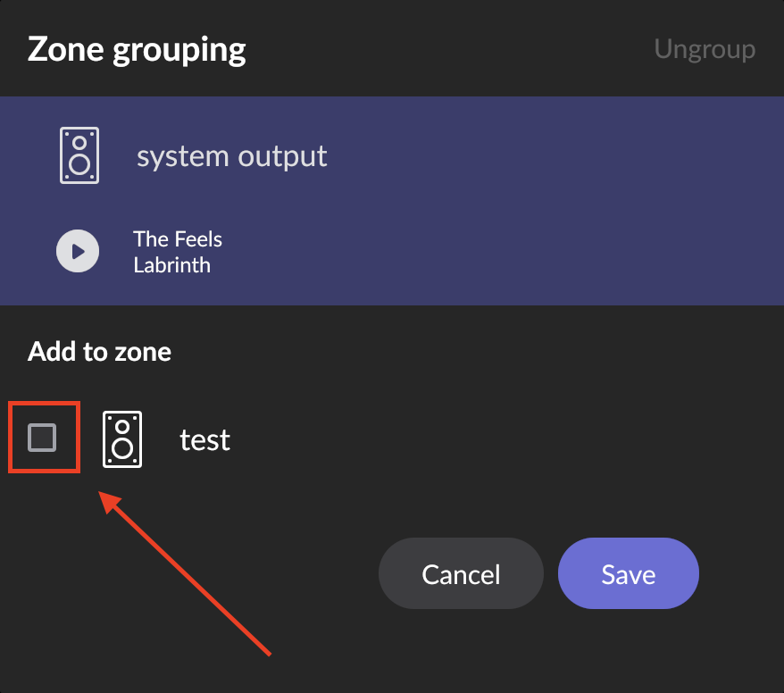Click the Add to zone heading
This screenshot has width=784, height=693.
click(x=99, y=352)
